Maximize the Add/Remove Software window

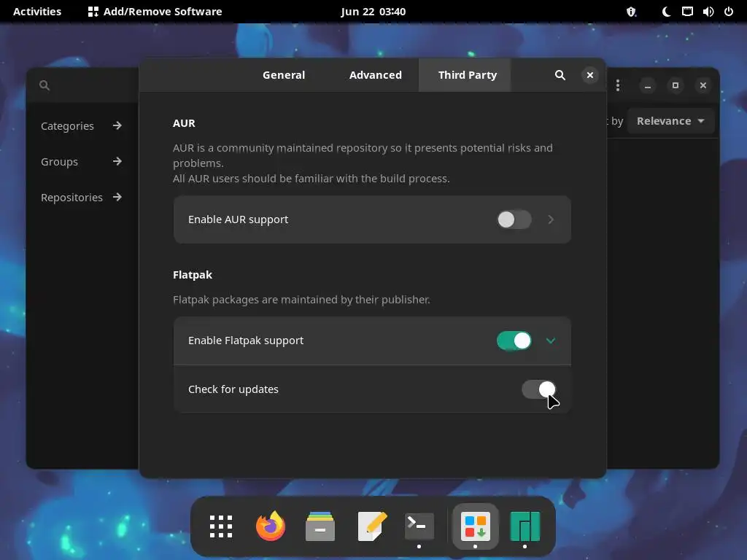point(675,86)
